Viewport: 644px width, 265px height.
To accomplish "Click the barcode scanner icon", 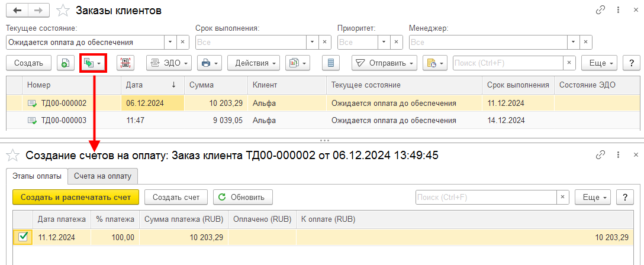I will [125, 63].
